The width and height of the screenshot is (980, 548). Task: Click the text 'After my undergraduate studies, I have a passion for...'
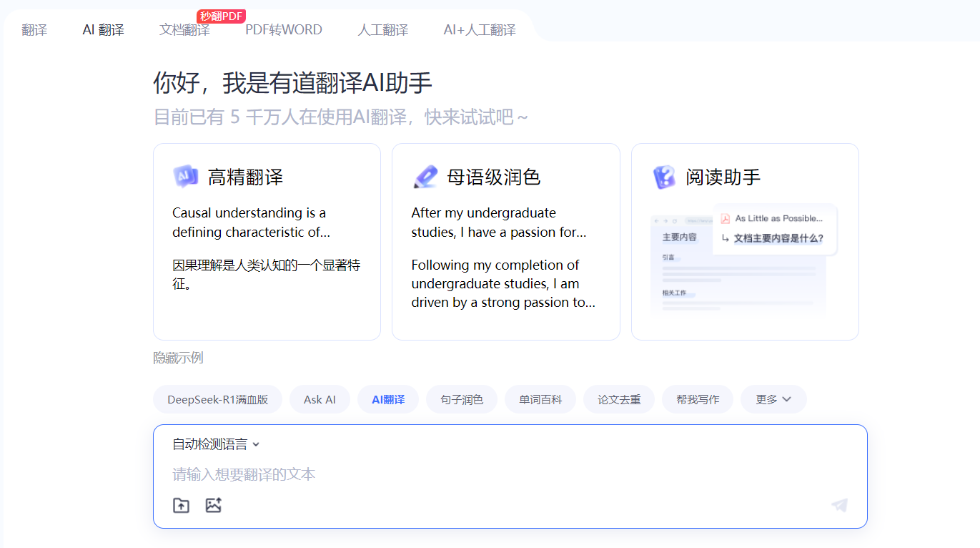(499, 222)
